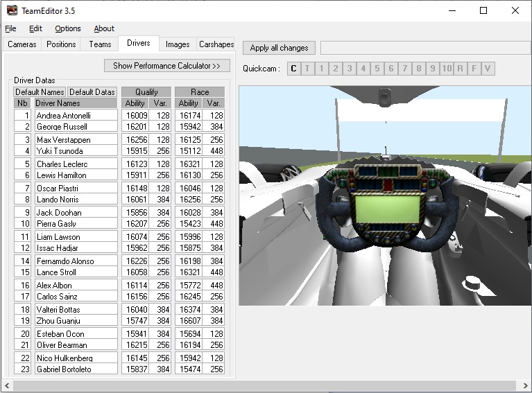Viewport: 532px width, 393px height.
Task: Select Quickcam V view
Action: (488, 69)
